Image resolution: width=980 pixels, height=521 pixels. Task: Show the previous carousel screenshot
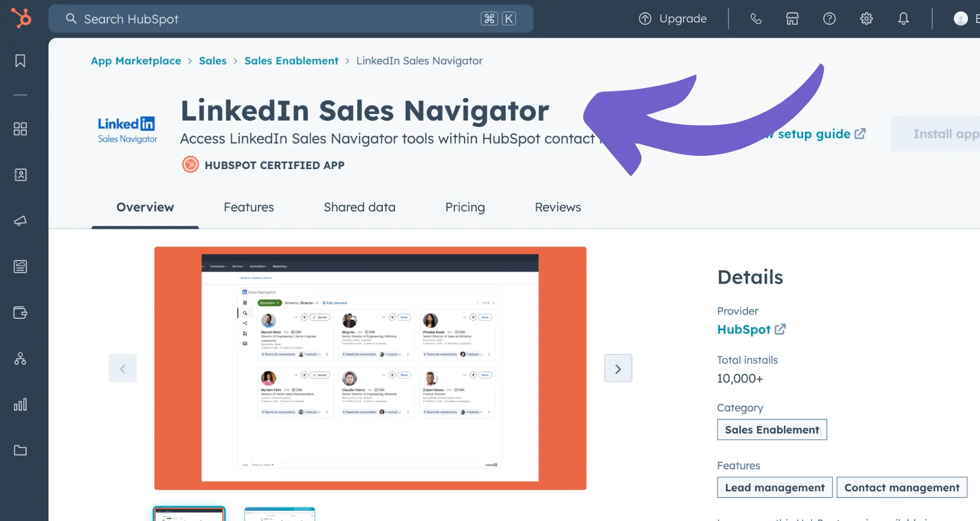point(122,368)
